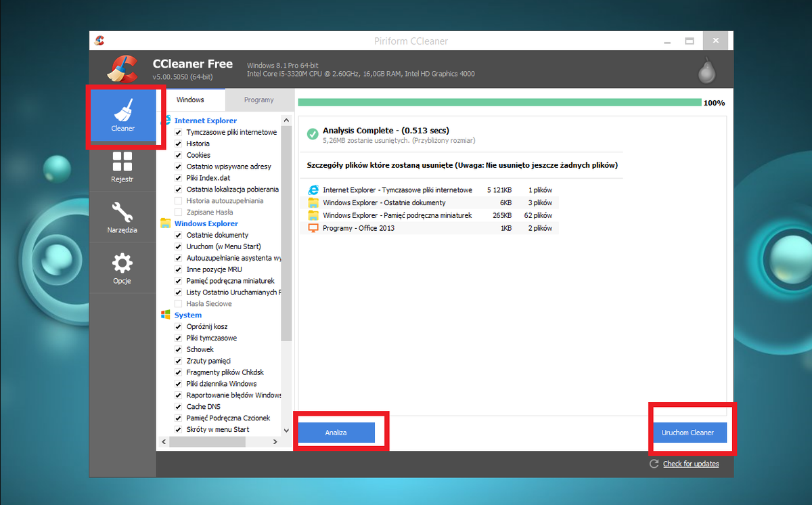Select the Internet Explorer group heading

(x=206, y=120)
